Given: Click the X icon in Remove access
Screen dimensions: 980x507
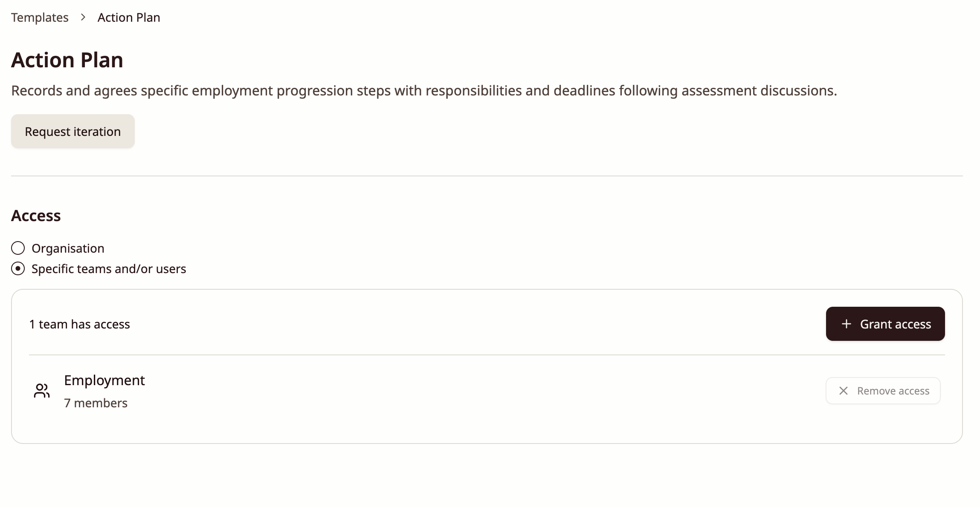Looking at the screenshot, I should 843,391.
